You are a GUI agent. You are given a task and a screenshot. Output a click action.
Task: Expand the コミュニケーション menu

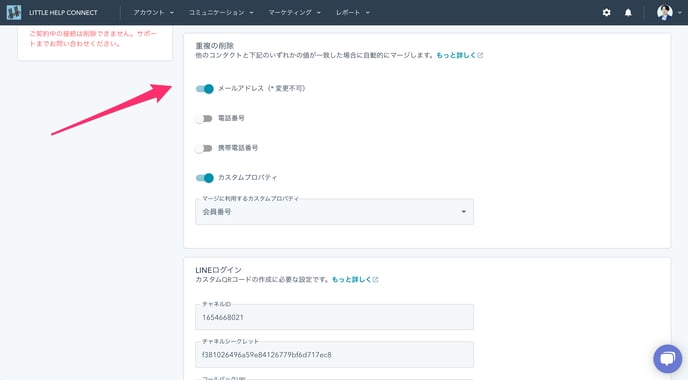(x=221, y=12)
